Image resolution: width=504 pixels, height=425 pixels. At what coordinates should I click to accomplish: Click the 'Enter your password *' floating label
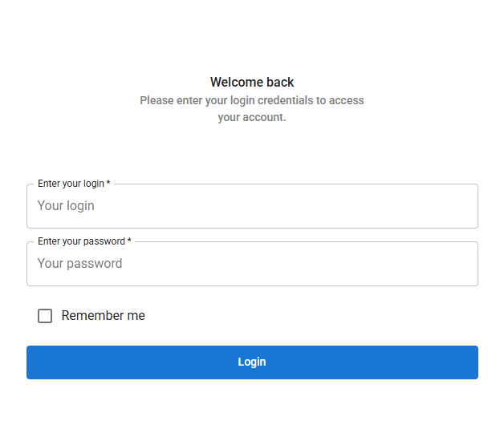point(81,241)
